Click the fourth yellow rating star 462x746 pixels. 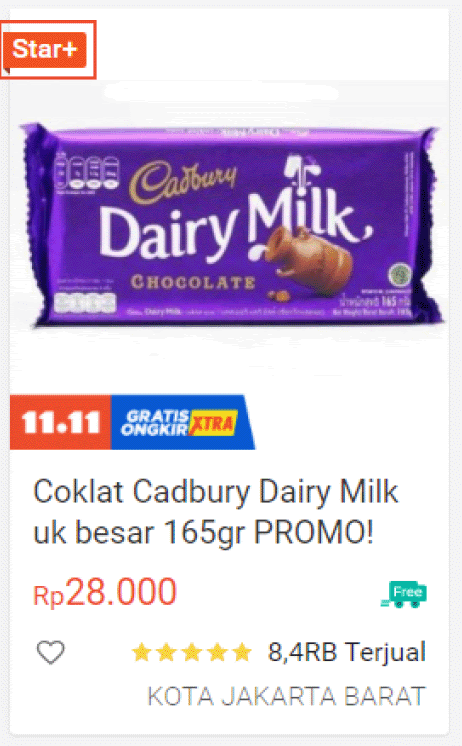pyautogui.click(x=216, y=652)
